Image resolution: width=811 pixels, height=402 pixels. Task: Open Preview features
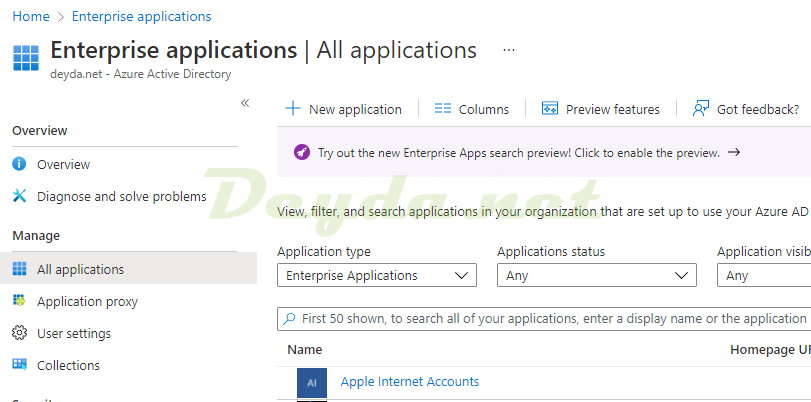601,109
